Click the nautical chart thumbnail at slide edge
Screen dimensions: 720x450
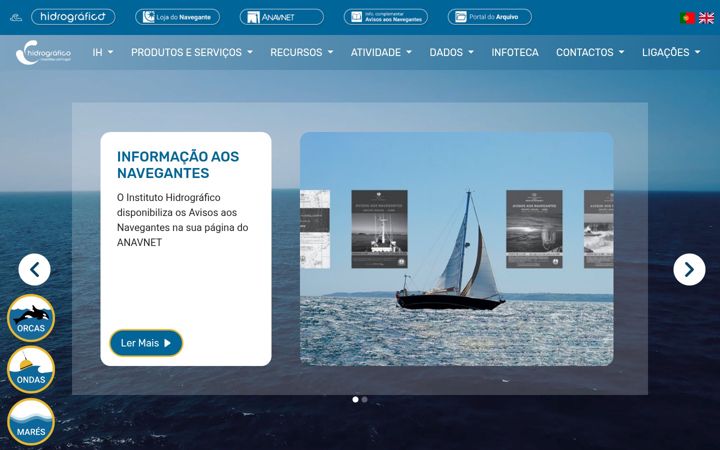click(x=315, y=229)
